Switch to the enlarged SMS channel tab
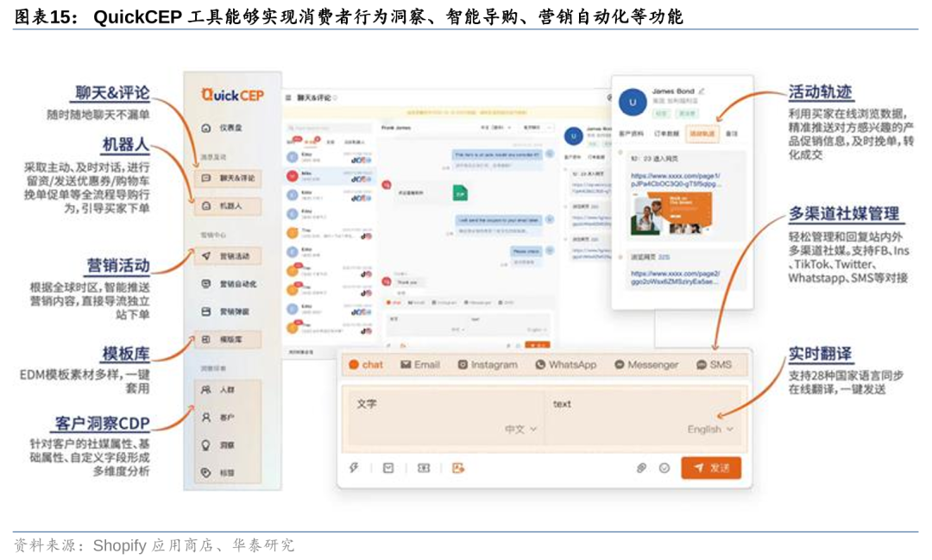 point(714,364)
